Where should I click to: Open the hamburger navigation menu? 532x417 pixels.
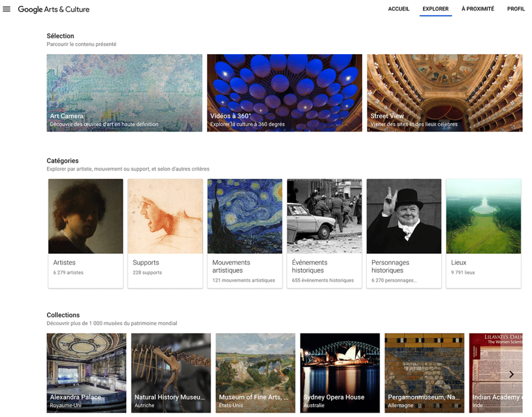pos(6,9)
